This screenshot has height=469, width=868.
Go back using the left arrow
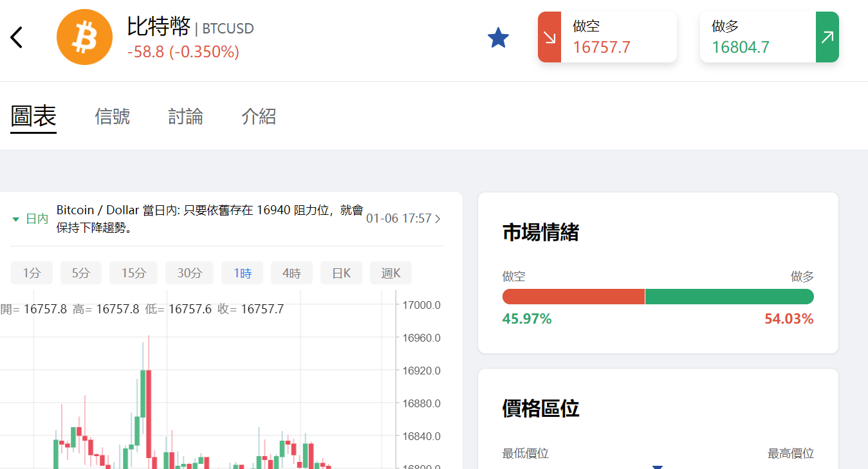coord(17,37)
